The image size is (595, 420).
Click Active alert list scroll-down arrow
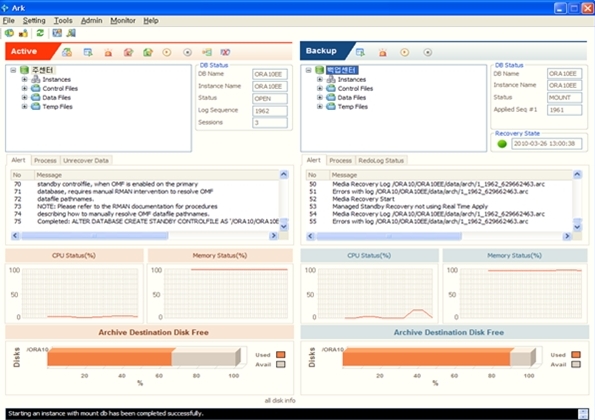click(x=283, y=227)
